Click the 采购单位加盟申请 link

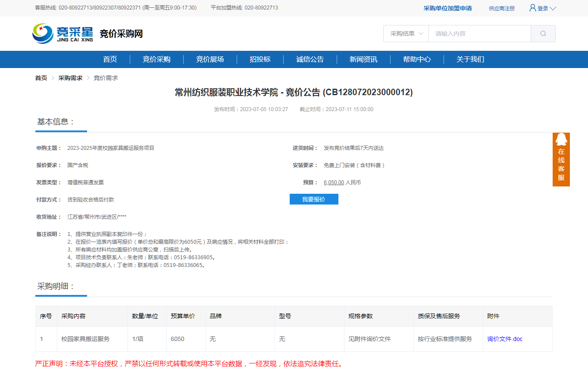pos(447,8)
